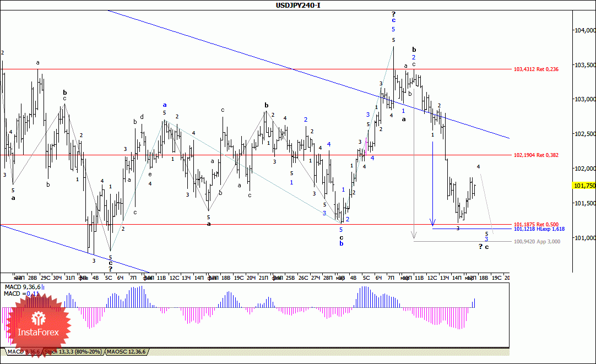The height and width of the screenshot is (364, 596).
Task: Click the USDJPY240-I chart title
Action: coord(298,6)
